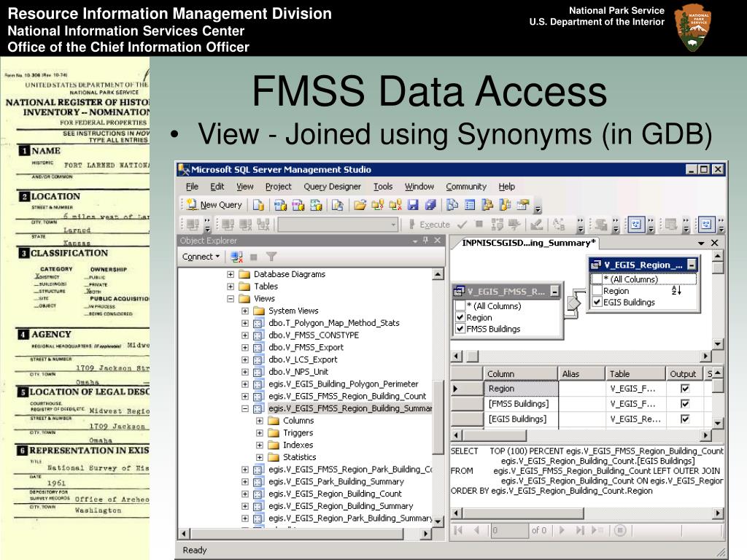
Task: Click the SQL pane horizontal scrollbar thumb
Action: [523, 513]
